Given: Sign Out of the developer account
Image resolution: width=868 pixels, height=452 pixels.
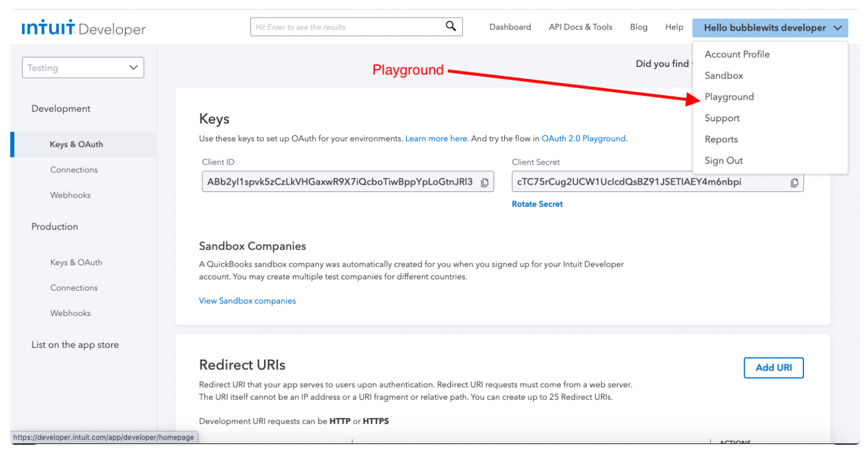Looking at the screenshot, I should [x=724, y=160].
